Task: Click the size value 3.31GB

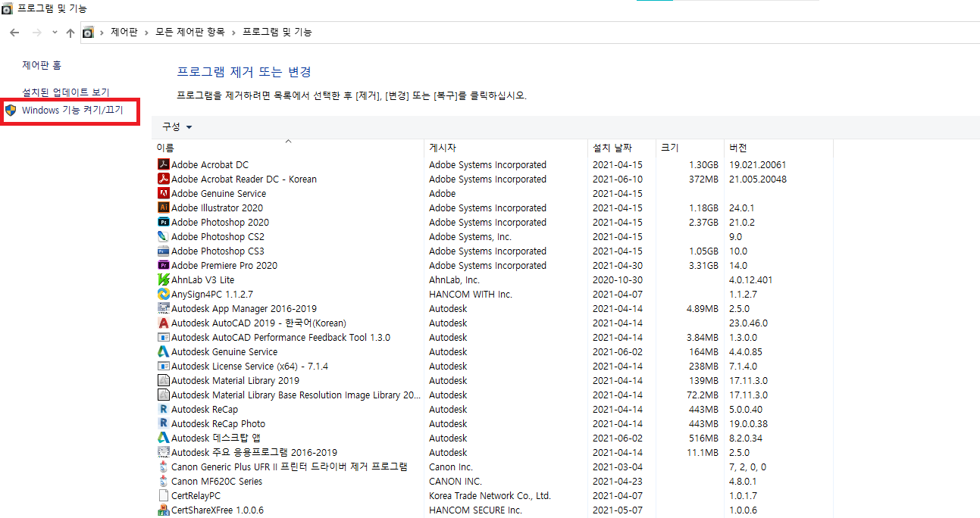Action: [x=703, y=265]
